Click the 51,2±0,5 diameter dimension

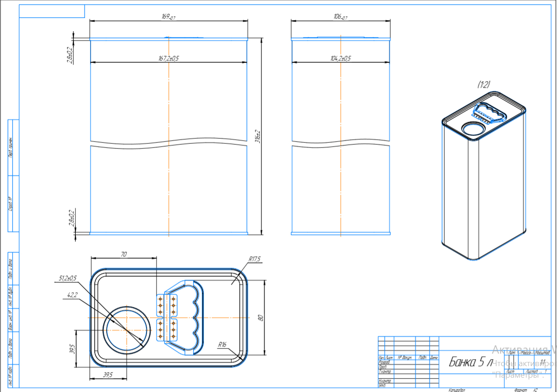(68, 278)
